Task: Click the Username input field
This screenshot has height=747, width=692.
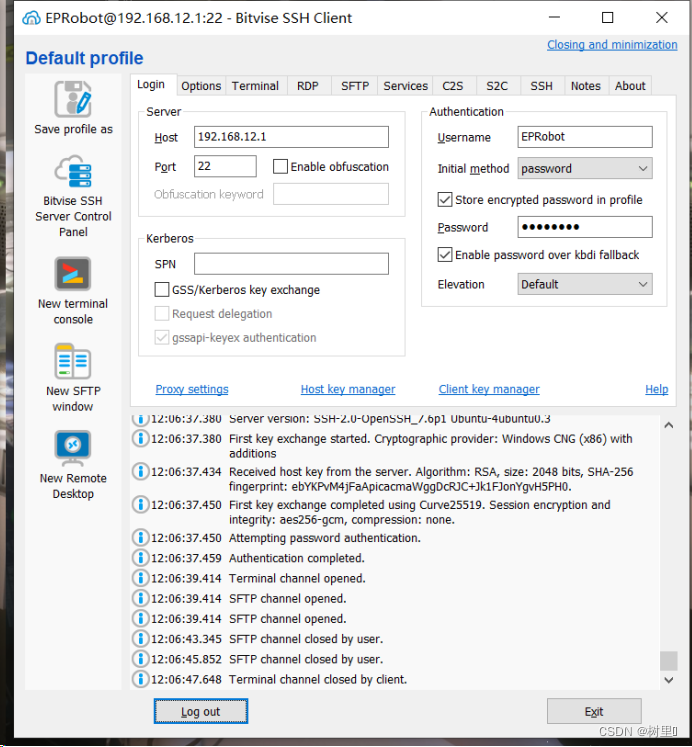Action: coord(585,137)
